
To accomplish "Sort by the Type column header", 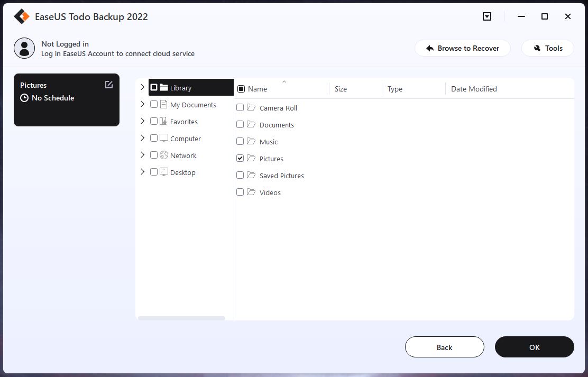I will pyautogui.click(x=395, y=89).
